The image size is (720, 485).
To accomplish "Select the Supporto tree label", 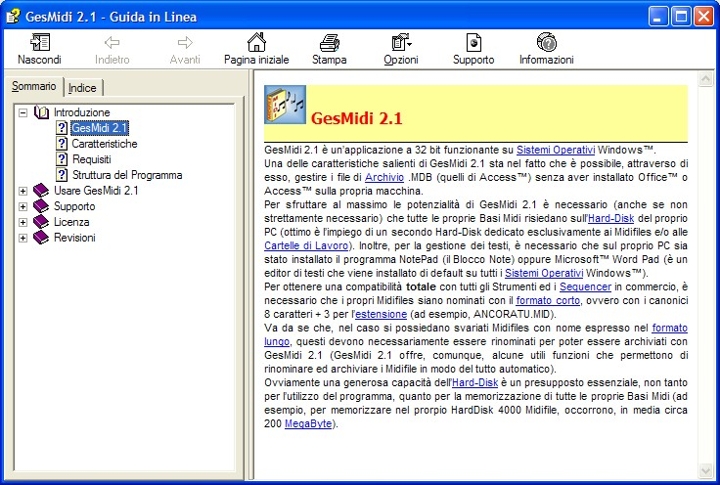I will pos(74,206).
